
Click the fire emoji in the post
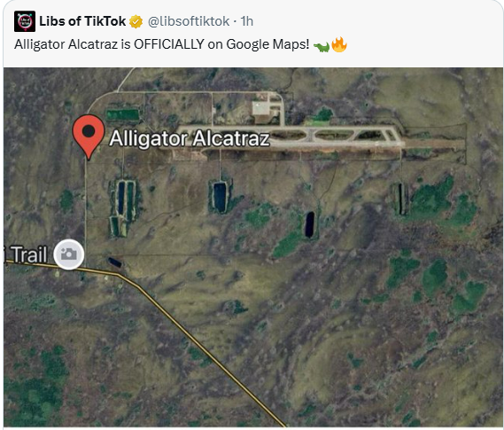click(x=339, y=44)
